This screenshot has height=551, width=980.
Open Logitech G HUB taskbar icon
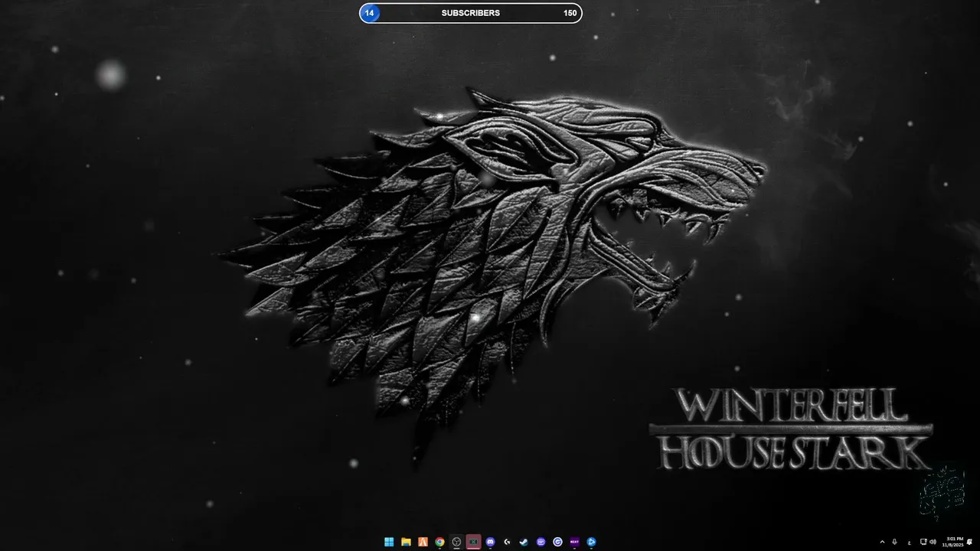click(x=507, y=542)
